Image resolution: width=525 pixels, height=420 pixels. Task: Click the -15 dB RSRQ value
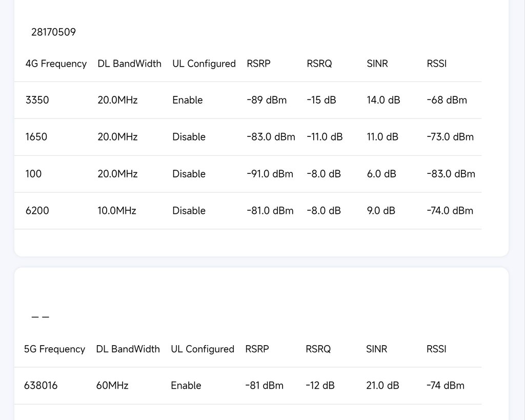click(x=321, y=100)
